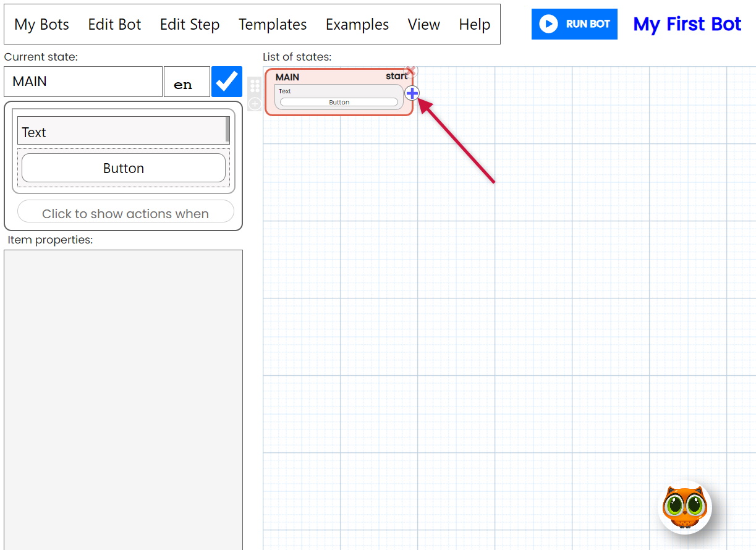756x550 pixels.
Task: Select the 'Button' element in state editor
Action: (x=124, y=168)
